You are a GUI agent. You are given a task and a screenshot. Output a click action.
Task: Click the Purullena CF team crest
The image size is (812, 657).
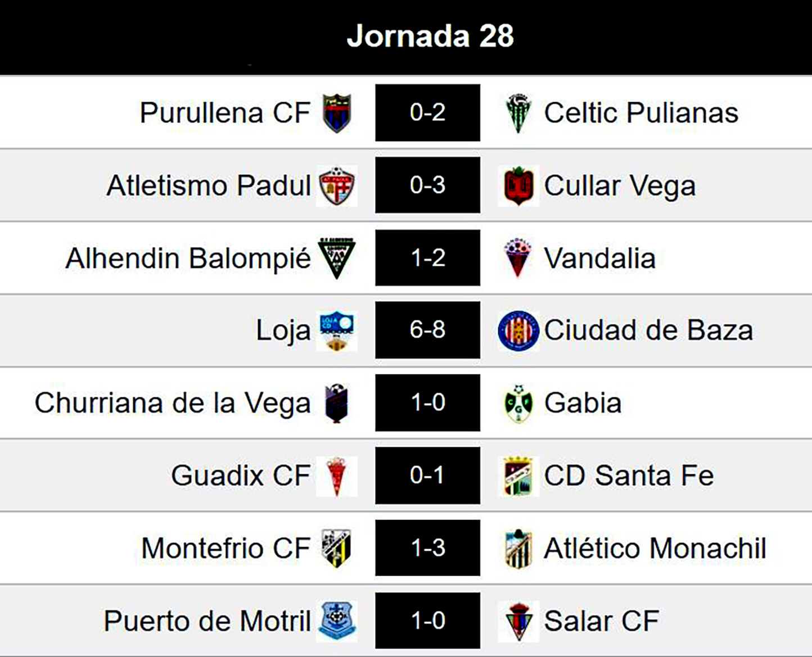(x=337, y=113)
